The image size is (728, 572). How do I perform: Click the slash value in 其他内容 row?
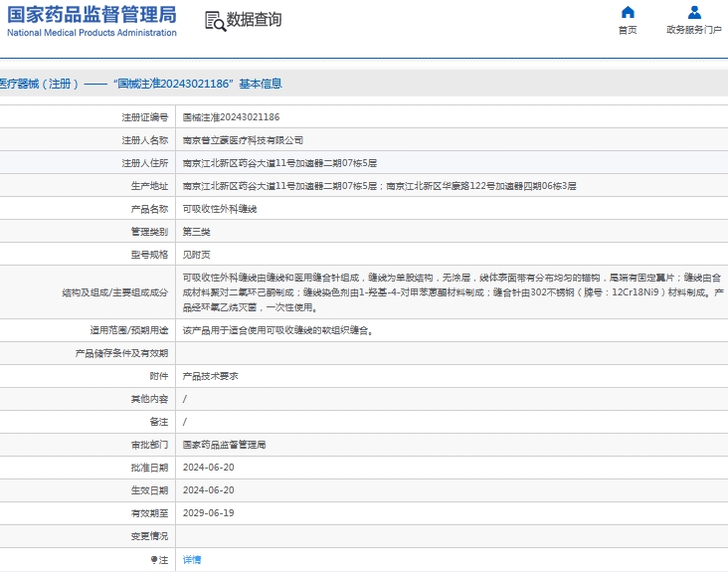point(185,399)
